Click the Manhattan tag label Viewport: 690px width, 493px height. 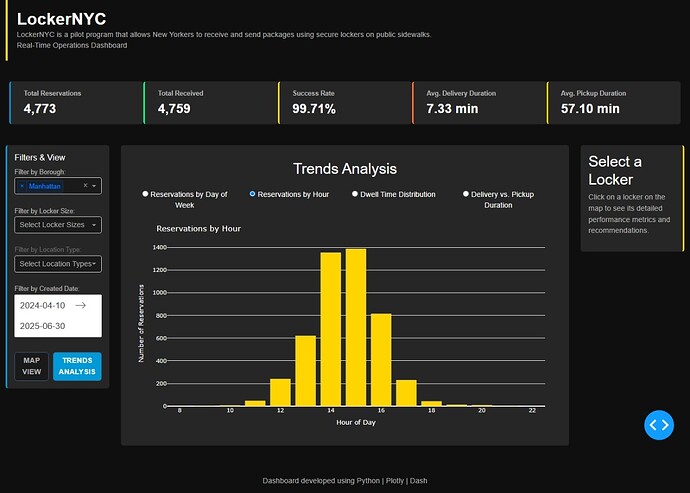pyautogui.click(x=44, y=186)
